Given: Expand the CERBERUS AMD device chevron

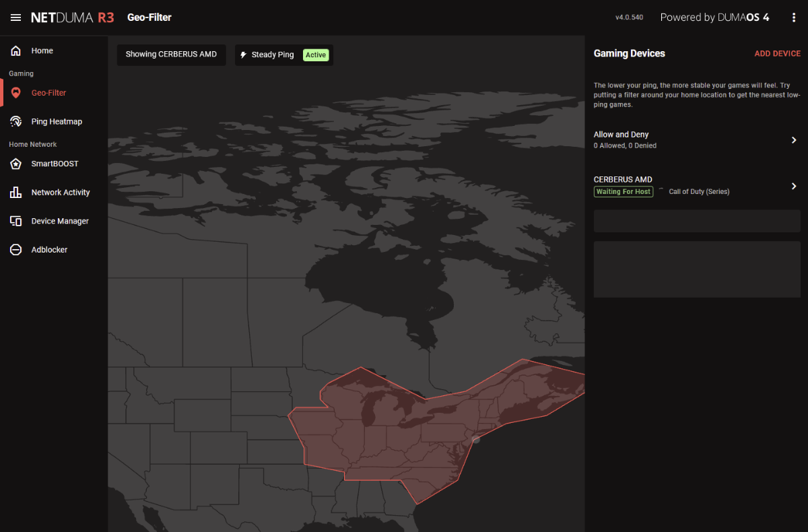Looking at the screenshot, I should pos(794,186).
